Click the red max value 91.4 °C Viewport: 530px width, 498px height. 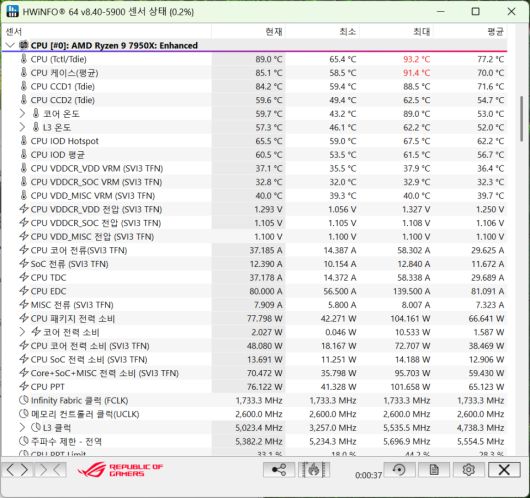(x=416, y=73)
